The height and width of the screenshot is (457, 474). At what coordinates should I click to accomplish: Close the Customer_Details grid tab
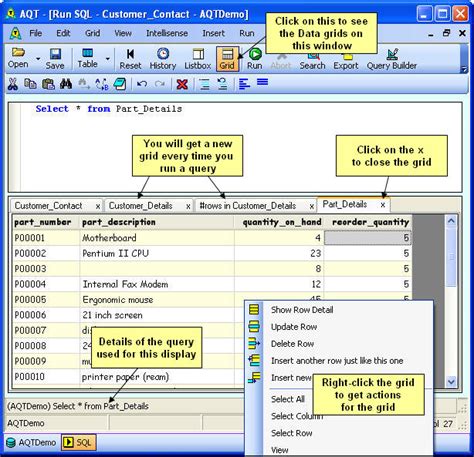[188, 207]
